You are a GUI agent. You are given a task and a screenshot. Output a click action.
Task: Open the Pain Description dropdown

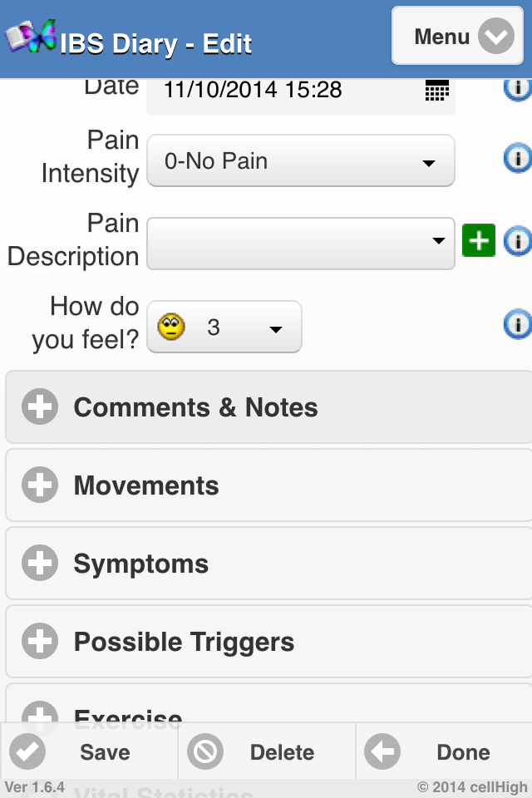click(301, 243)
